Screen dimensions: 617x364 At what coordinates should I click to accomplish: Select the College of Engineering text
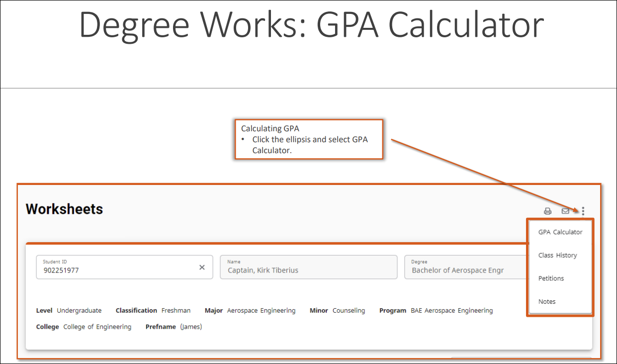pyautogui.click(x=97, y=327)
